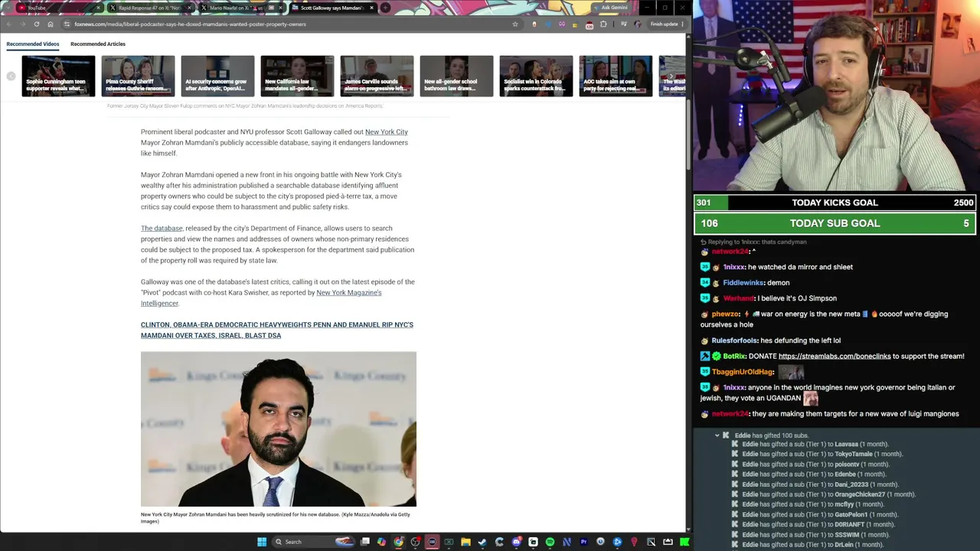Open Discord from the taskbar
Screen dimensions: 980x551
tap(516, 542)
